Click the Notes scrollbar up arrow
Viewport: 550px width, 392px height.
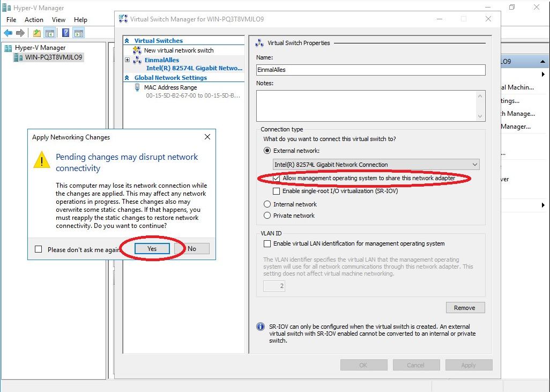480,96
